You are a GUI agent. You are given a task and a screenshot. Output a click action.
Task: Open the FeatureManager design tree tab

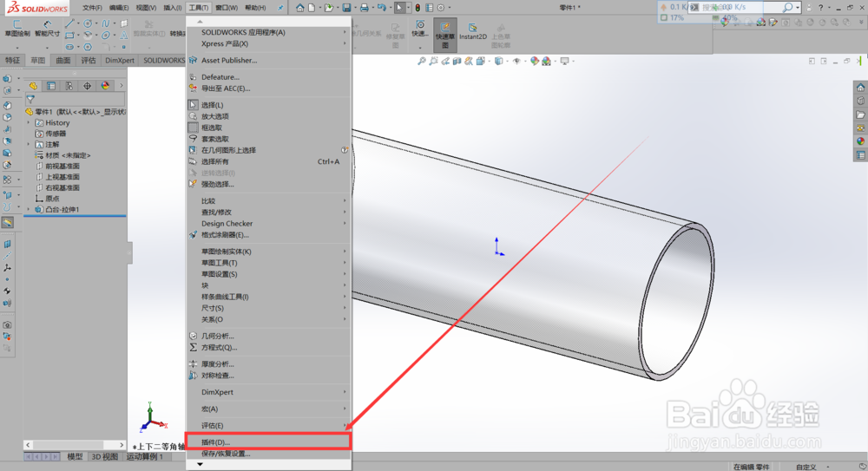[33, 86]
